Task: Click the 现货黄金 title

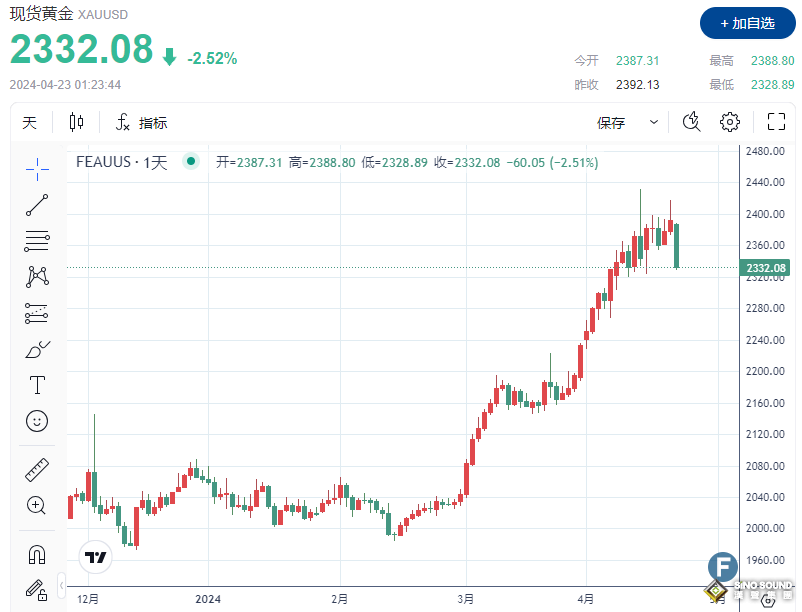Action: [x=41, y=14]
